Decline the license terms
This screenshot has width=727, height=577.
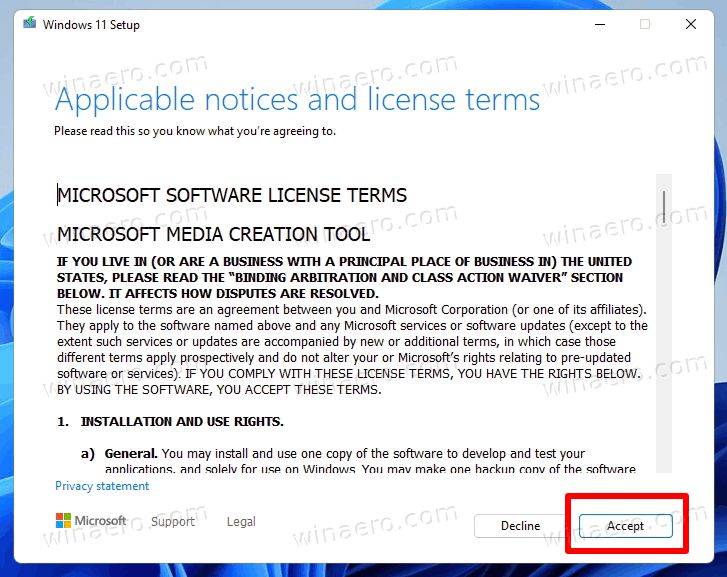520,526
